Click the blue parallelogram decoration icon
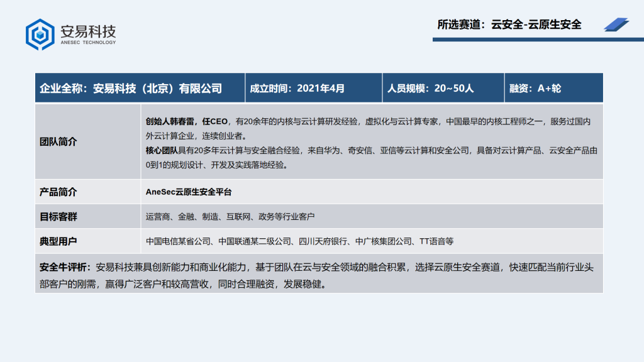 pos(616,25)
